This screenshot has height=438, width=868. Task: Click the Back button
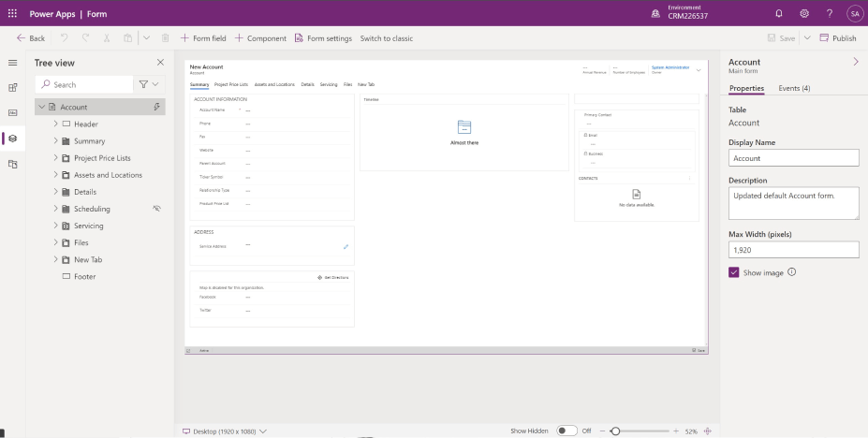tap(31, 37)
